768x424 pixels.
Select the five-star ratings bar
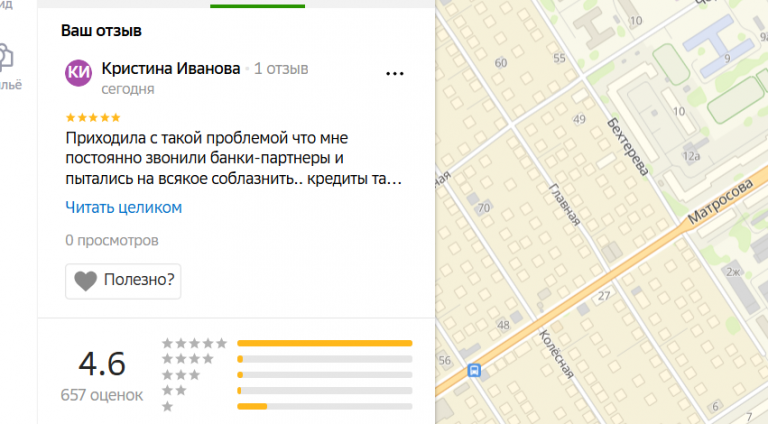click(324, 343)
